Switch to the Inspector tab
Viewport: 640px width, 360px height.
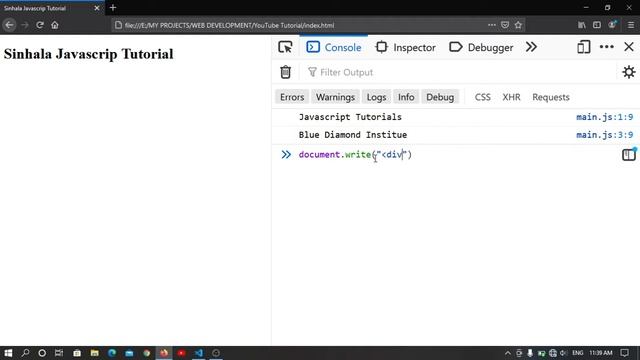click(406, 47)
